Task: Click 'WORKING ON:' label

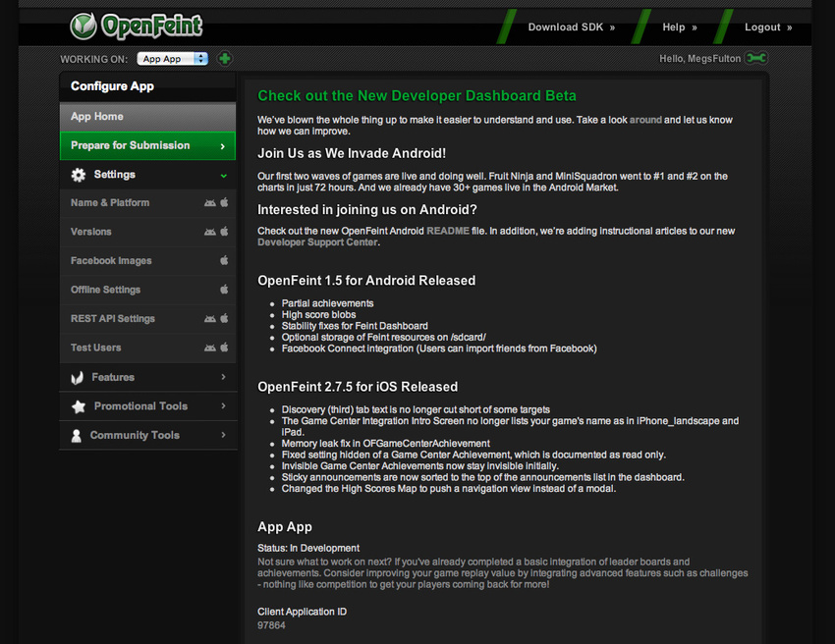Action: coord(93,59)
